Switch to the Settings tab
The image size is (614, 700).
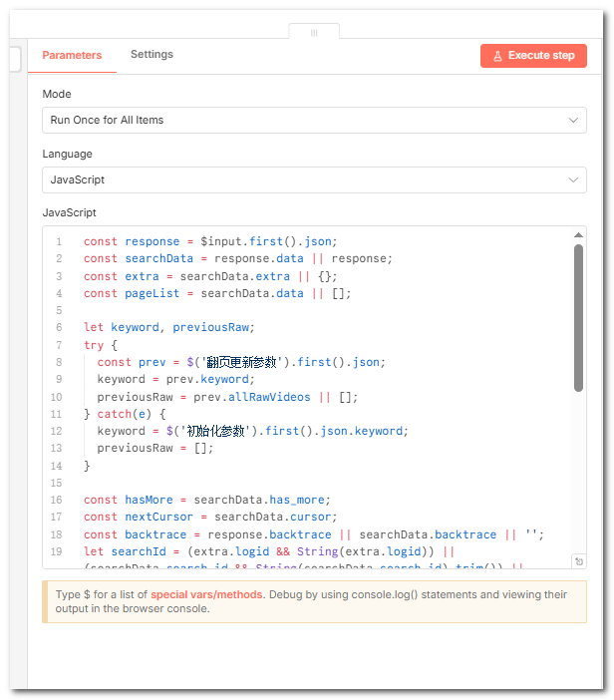[x=152, y=55]
